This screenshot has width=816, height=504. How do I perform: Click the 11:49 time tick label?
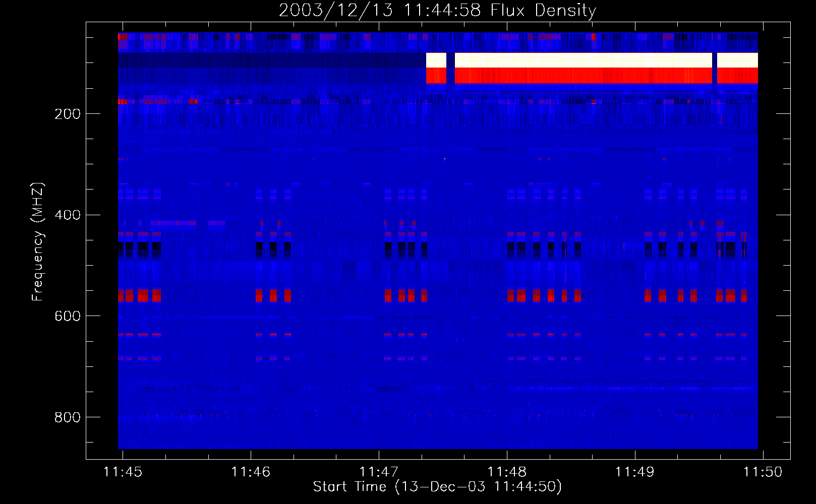pos(635,472)
